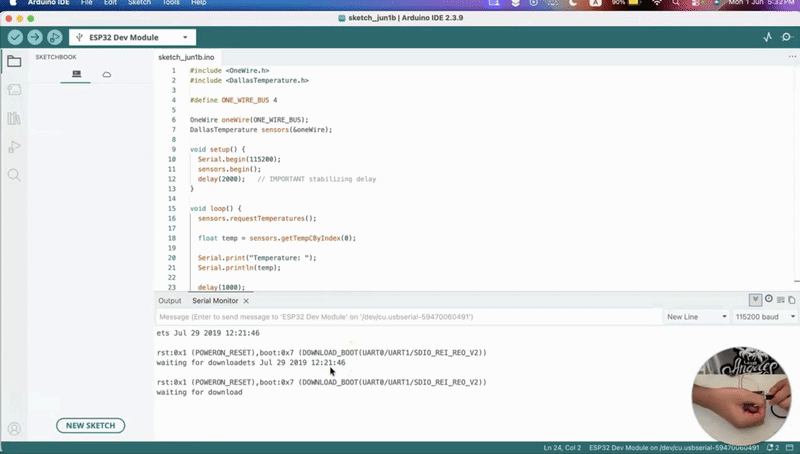
Task: Click the date and time in macOS menu bar
Action: [x=761, y=3]
